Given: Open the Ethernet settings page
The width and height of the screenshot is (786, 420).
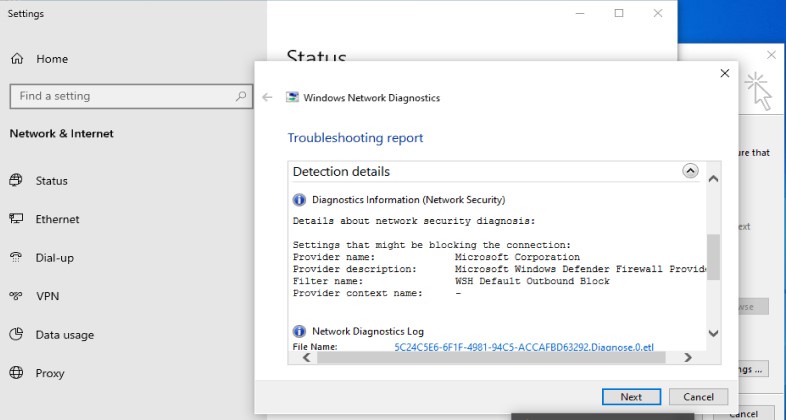Looking at the screenshot, I should 57,219.
